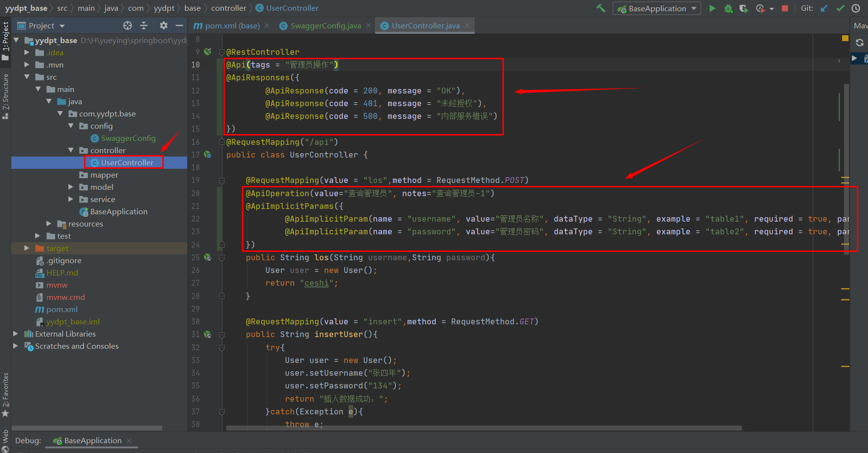This screenshot has width=868, height=453.
Task: Expand External Libraries node
Action: tap(16, 334)
